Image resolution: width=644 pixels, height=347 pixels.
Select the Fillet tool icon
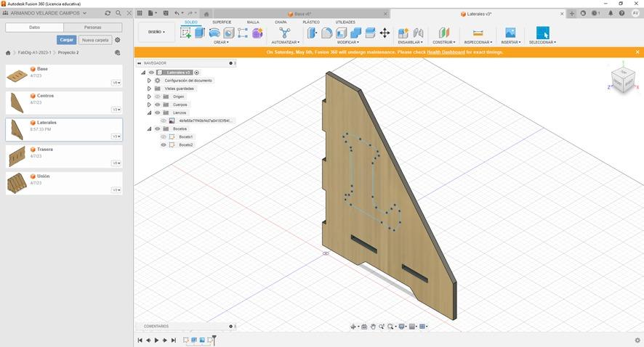327,33
